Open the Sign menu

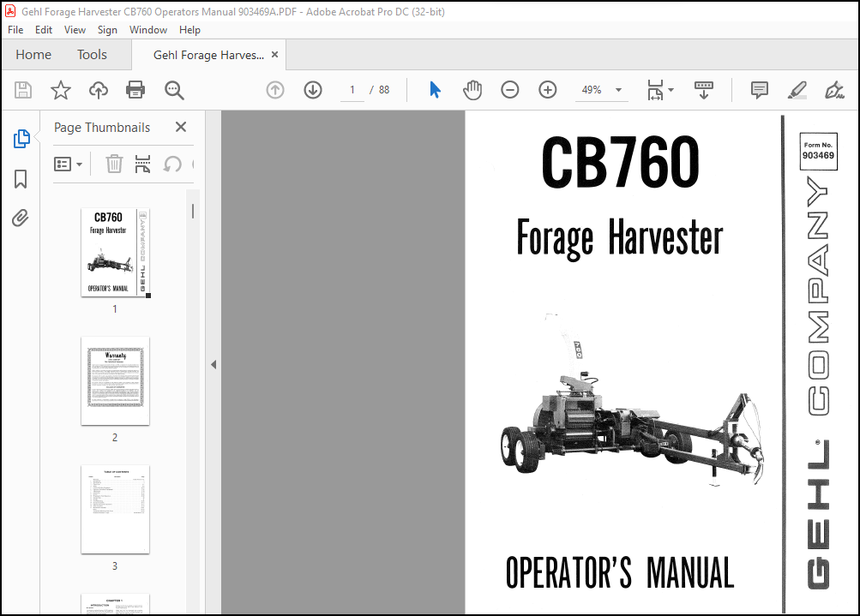coord(107,30)
